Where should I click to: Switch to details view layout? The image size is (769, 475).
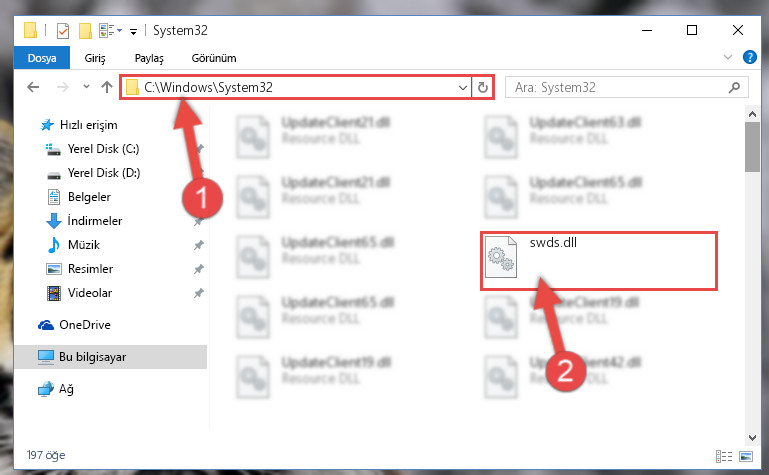[x=724, y=456]
